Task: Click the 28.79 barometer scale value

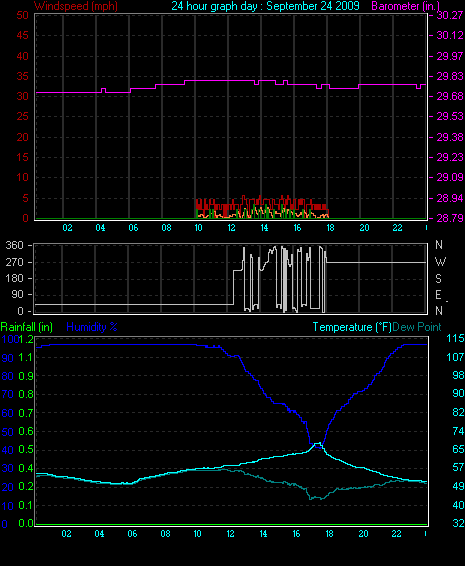Action: pos(450,218)
